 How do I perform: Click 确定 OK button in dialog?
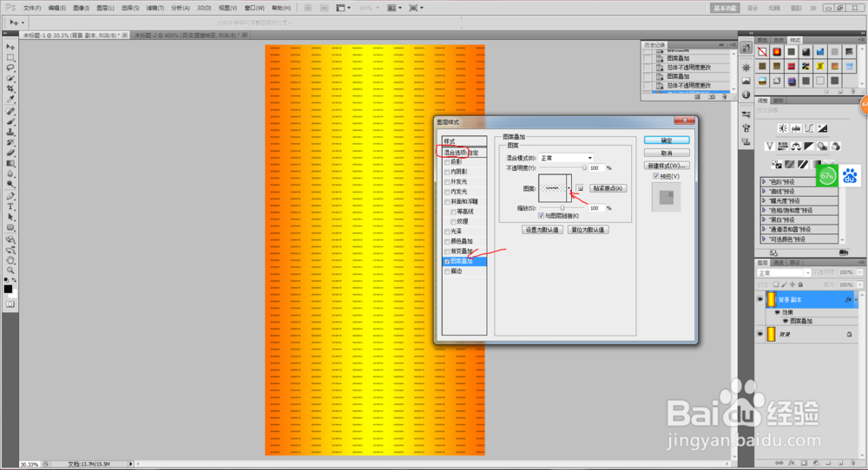667,140
